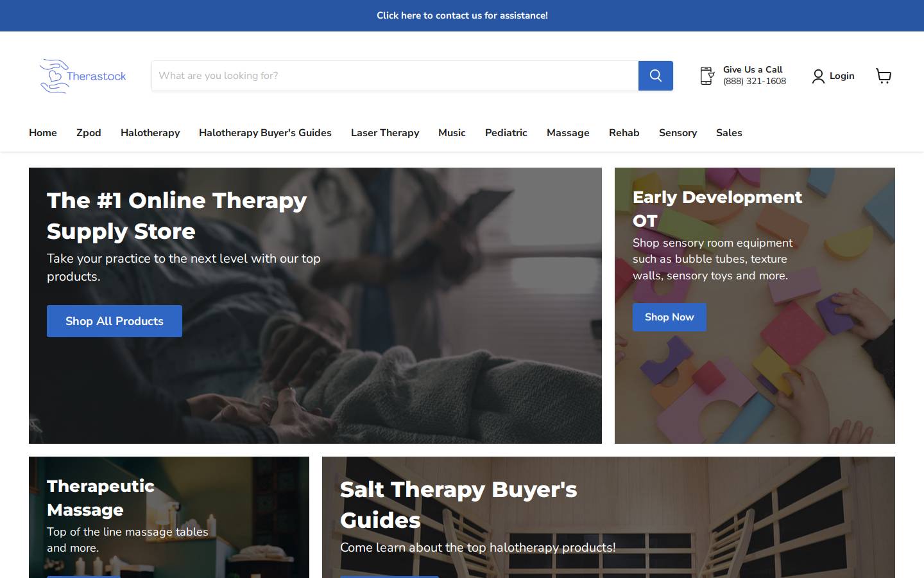Click 'Come learn about the top halotherapy products!' text

(478, 547)
